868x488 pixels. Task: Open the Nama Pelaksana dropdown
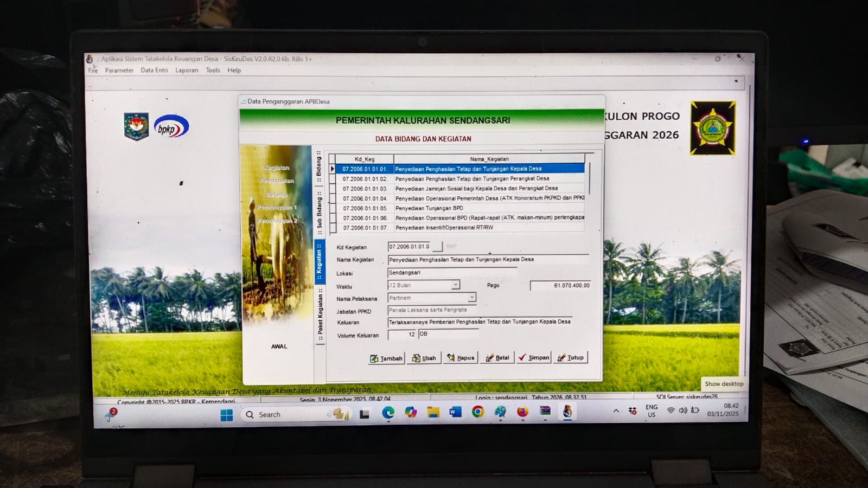coord(471,298)
